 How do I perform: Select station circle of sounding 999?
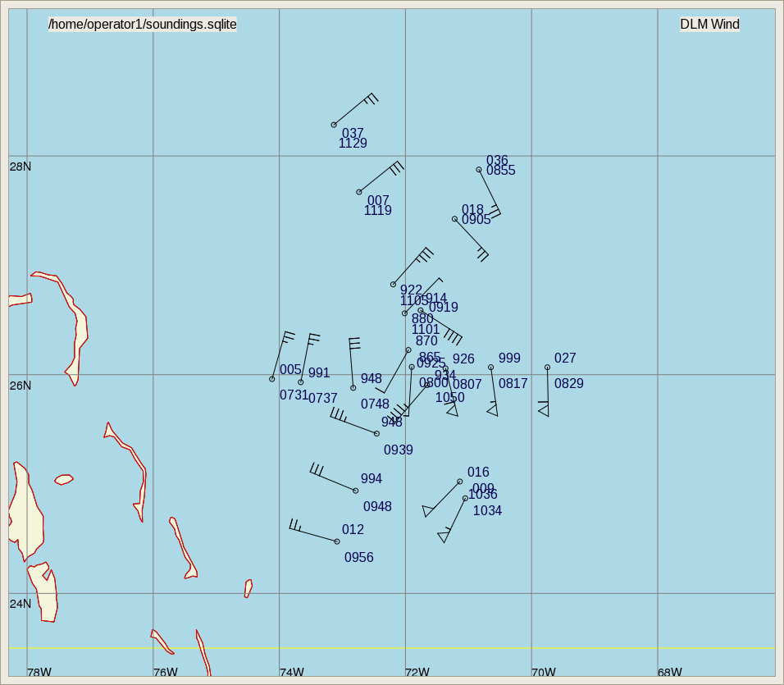pos(491,368)
